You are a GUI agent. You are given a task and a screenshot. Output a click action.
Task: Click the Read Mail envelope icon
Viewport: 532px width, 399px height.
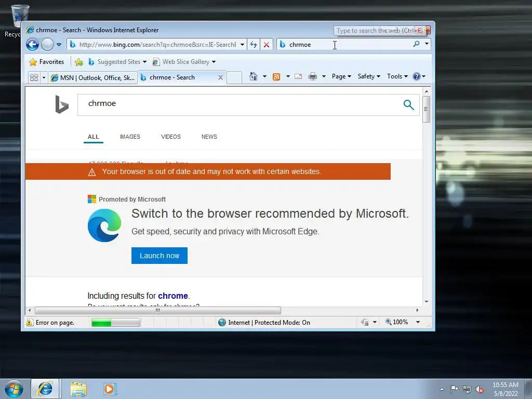tap(298, 76)
